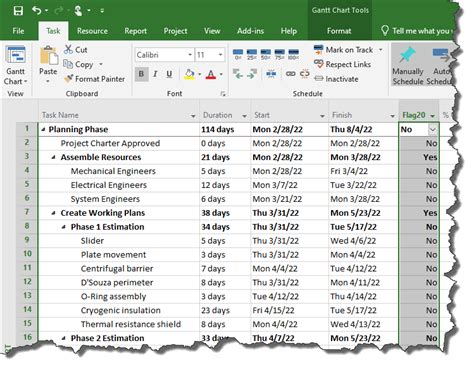Switch to the Add-ins tab

pyautogui.click(x=250, y=31)
